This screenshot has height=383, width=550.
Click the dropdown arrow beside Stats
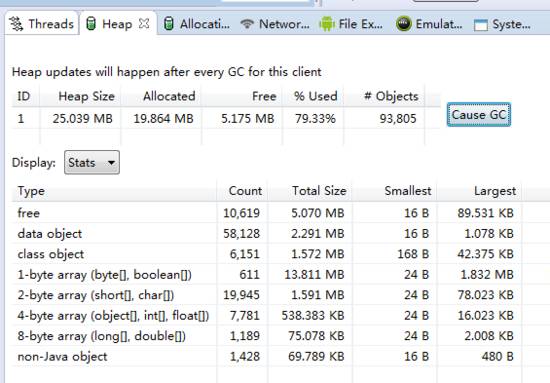[x=111, y=163]
